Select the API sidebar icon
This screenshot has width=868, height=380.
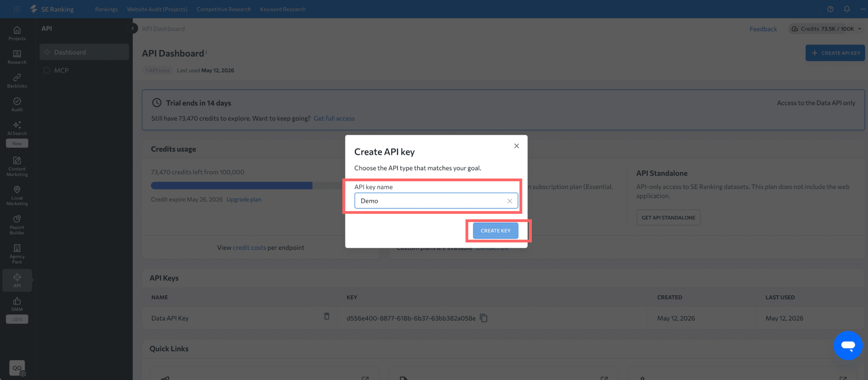[x=17, y=280]
